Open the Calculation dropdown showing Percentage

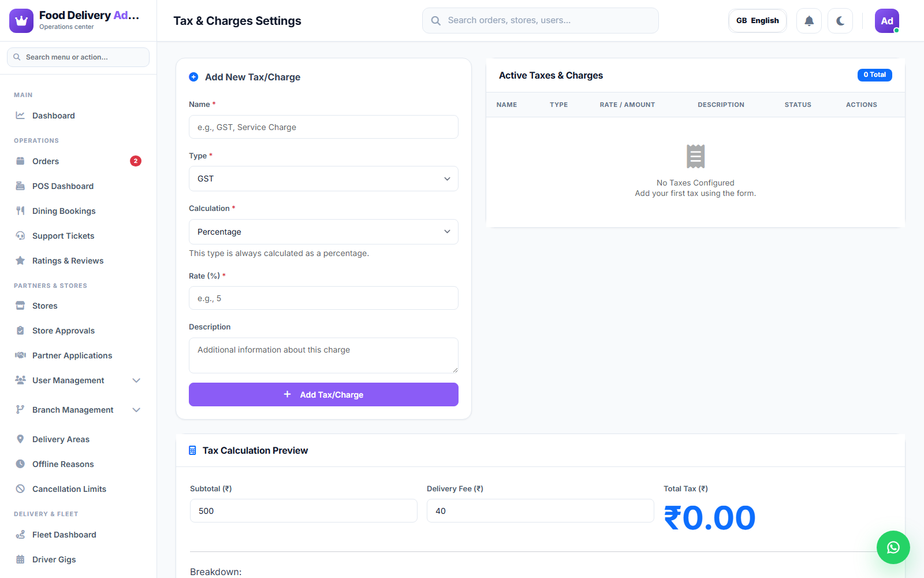click(323, 232)
